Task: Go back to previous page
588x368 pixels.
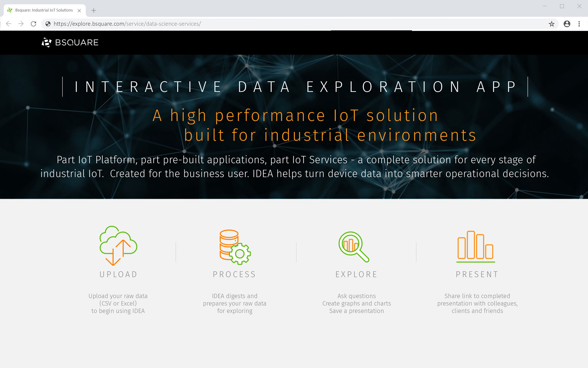Action: (9, 24)
